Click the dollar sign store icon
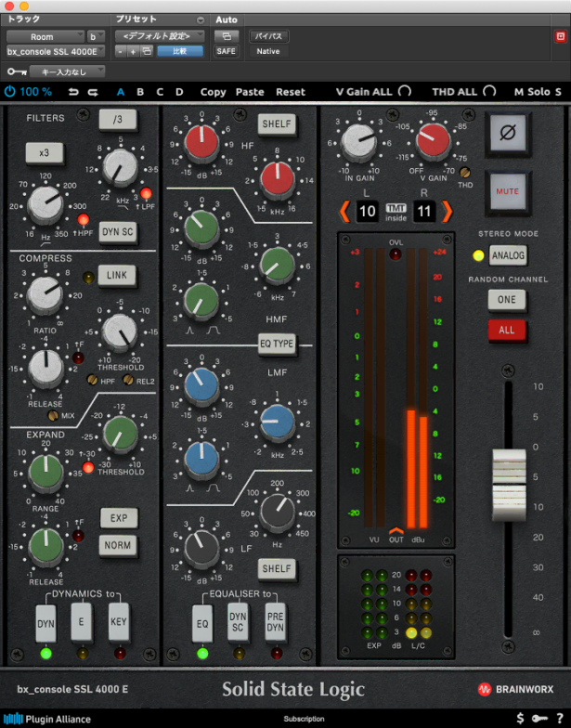This screenshot has width=571, height=728. point(520,719)
